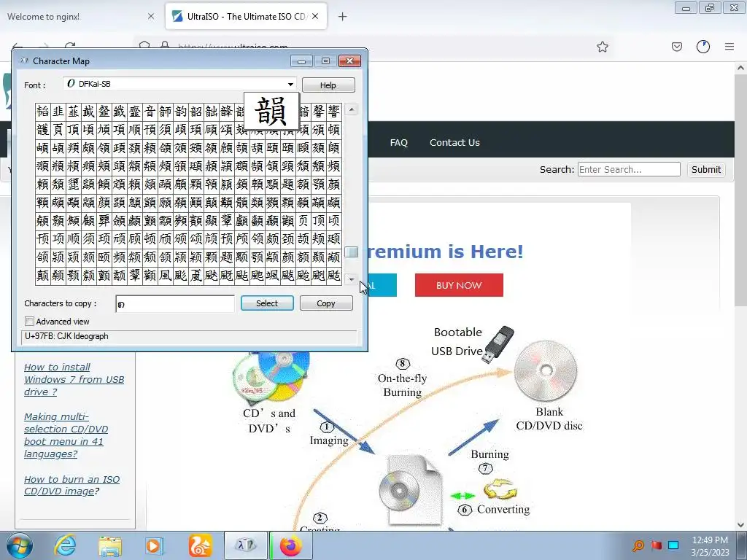
Task: Launch Internet Explorer from the taskbar
Action: tap(65, 545)
